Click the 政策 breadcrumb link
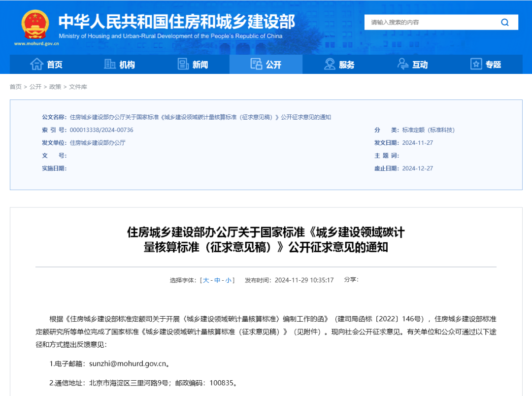 coord(54,86)
